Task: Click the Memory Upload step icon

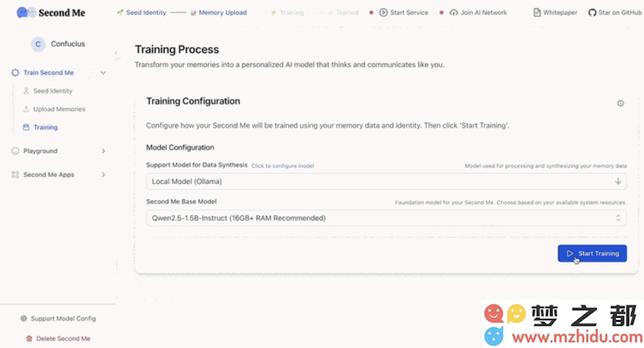Action: [x=193, y=13]
